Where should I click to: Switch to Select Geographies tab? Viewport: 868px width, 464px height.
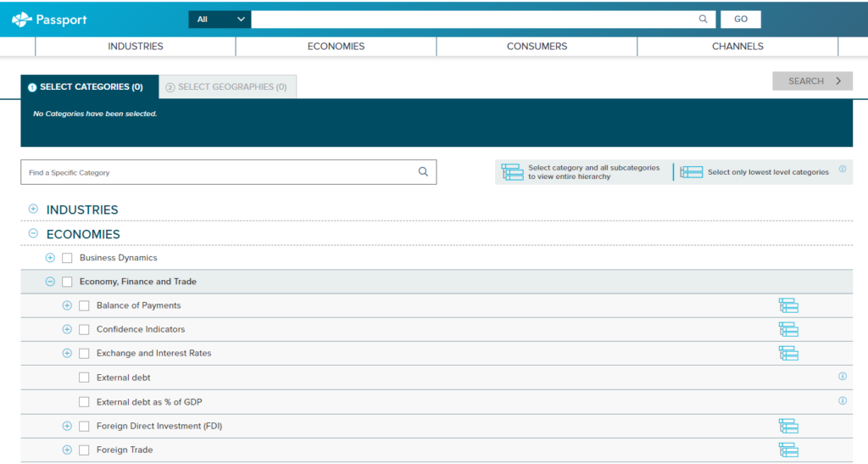pyautogui.click(x=226, y=87)
